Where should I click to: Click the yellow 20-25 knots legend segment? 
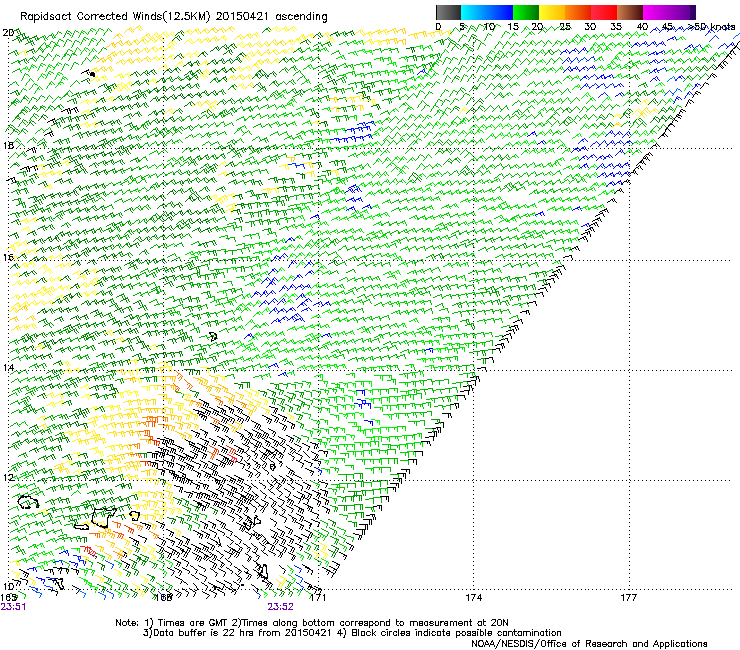click(552, 12)
